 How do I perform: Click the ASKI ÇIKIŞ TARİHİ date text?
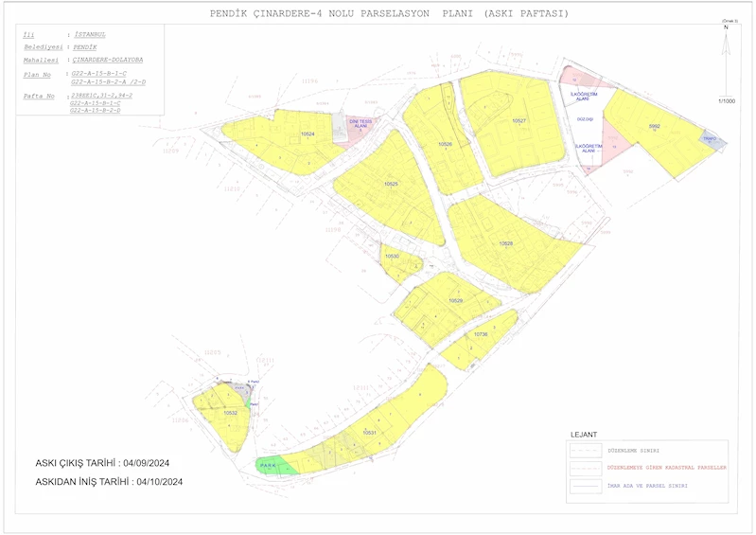point(108,463)
